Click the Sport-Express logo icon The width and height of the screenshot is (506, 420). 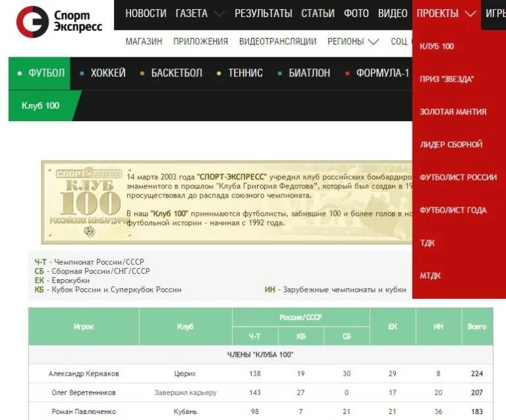click(32, 22)
